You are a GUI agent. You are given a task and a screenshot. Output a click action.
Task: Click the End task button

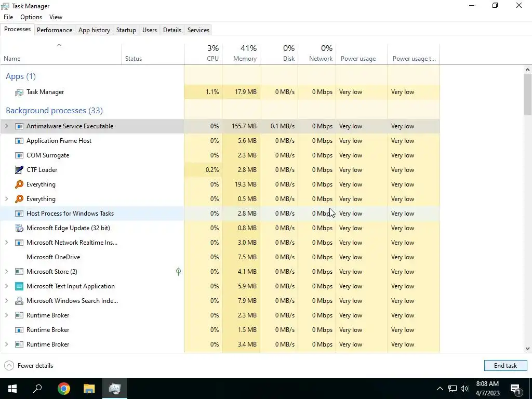pyautogui.click(x=506, y=366)
